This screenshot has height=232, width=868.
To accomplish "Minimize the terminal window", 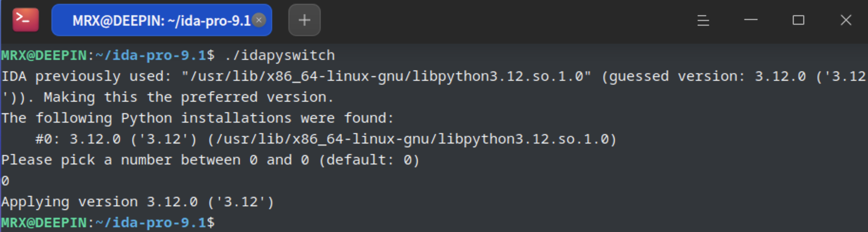I will pyautogui.click(x=751, y=20).
